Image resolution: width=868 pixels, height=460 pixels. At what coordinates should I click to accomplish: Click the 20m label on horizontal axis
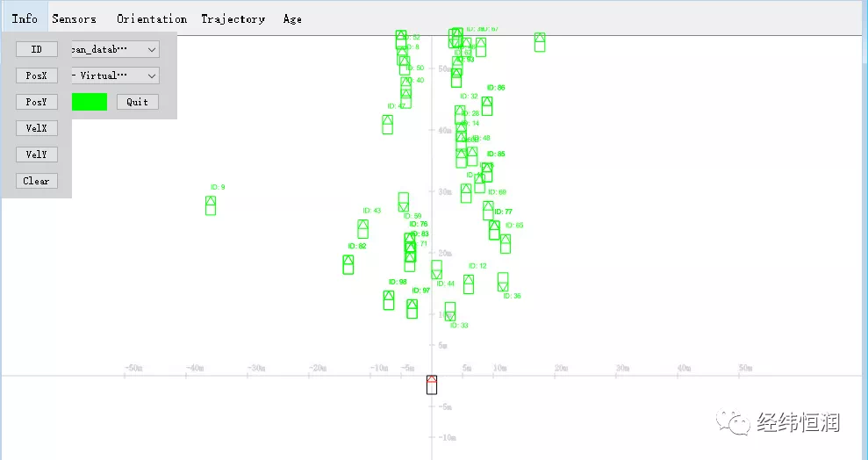point(561,368)
